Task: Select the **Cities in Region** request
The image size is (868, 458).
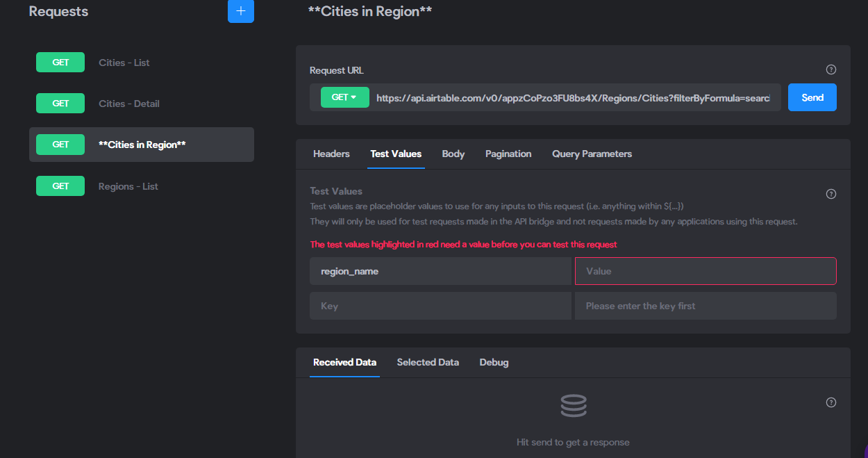Action: click(142, 145)
